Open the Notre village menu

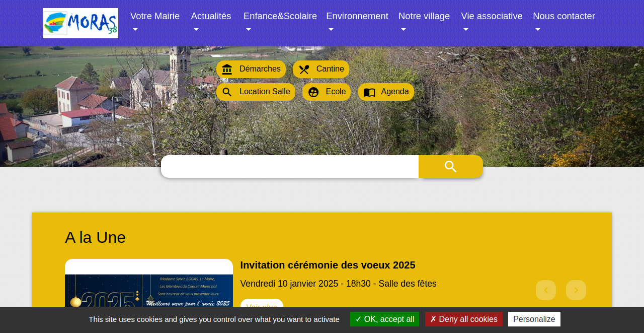coord(424,16)
